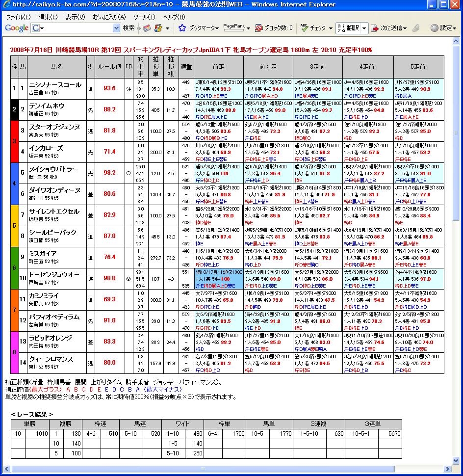Click the vertical scrollbar up arrow

point(456,41)
